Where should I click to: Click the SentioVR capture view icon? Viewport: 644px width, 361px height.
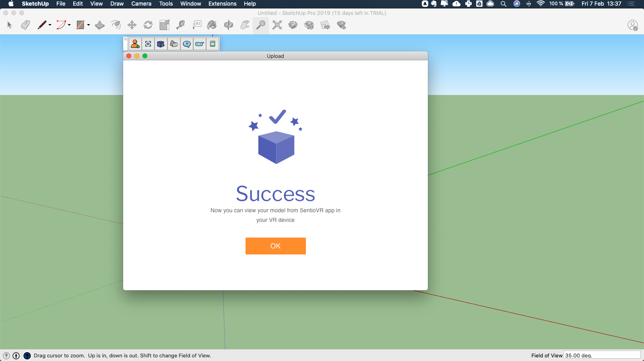pyautogui.click(x=148, y=44)
